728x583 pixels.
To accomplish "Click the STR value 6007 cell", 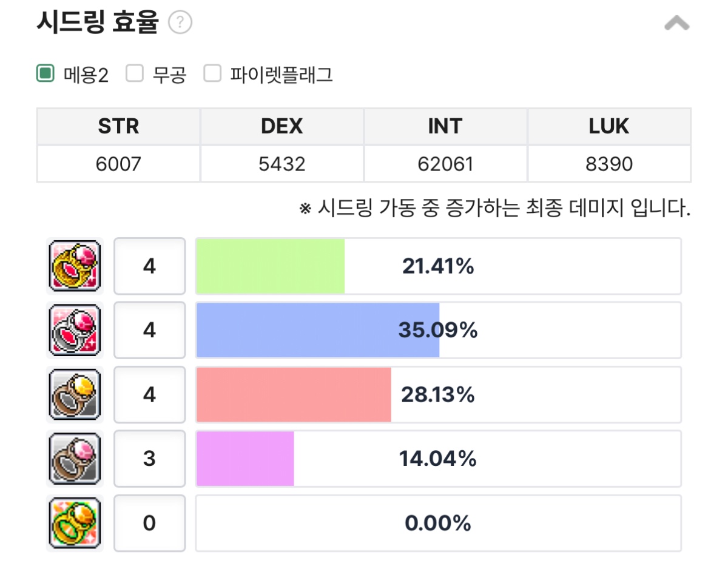I will click(118, 164).
